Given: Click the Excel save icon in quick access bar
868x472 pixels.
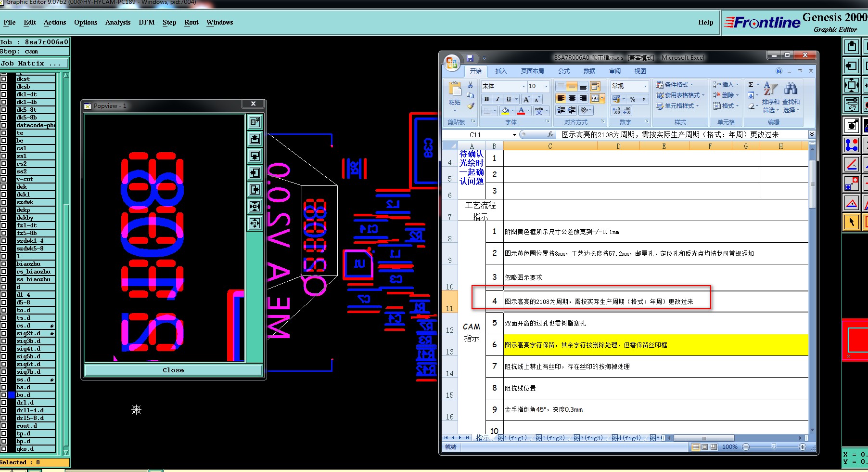Looking at the screenshot, I should pyautogui.click(x=470, y=58).
